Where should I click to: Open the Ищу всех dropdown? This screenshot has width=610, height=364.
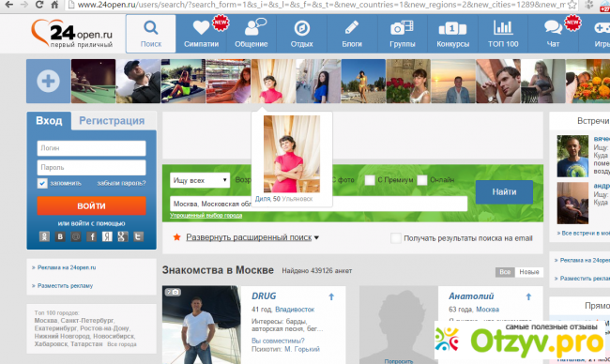click(200, 180)
